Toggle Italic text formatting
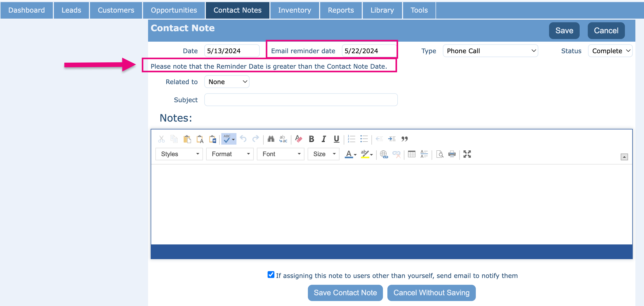 (x=324, y=139)
